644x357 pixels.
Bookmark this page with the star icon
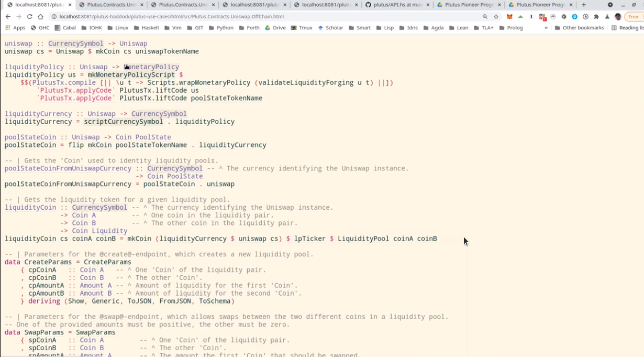tap(496, 17)
